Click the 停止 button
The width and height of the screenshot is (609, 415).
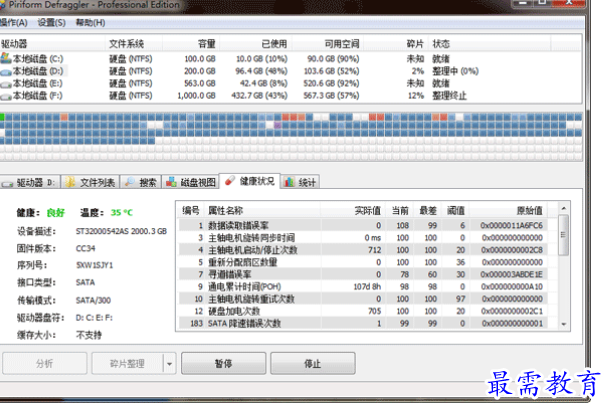click(x=313, y=363)
